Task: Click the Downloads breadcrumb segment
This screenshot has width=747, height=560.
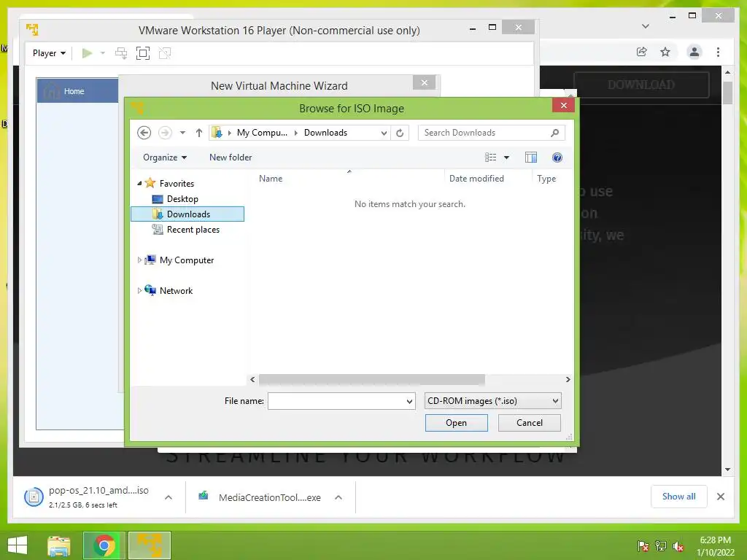Action: 325,133
